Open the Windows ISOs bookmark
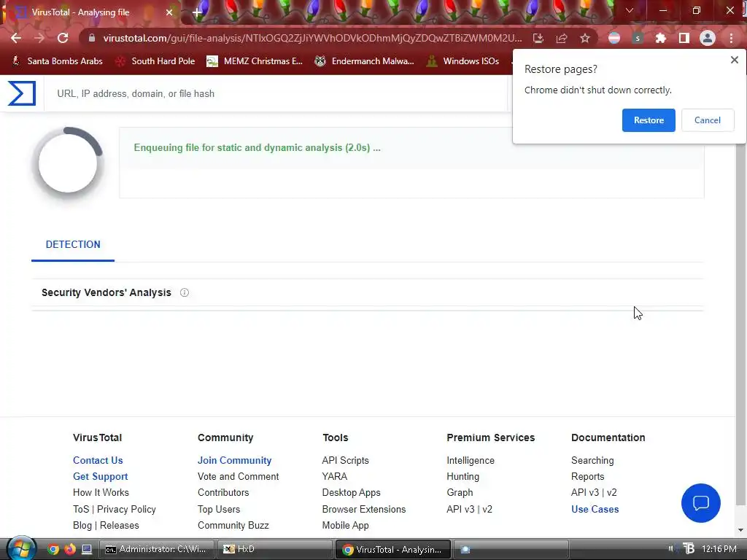 462,61
